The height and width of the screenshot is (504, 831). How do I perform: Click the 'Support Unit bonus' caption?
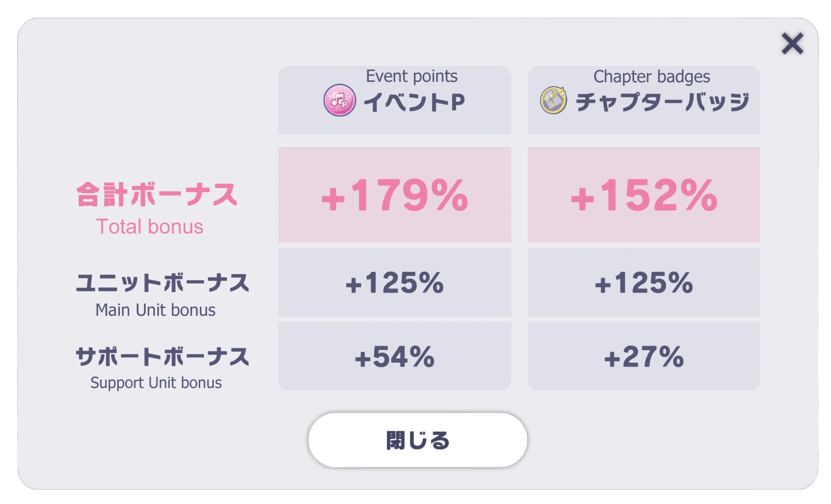[x=156, y=383]
